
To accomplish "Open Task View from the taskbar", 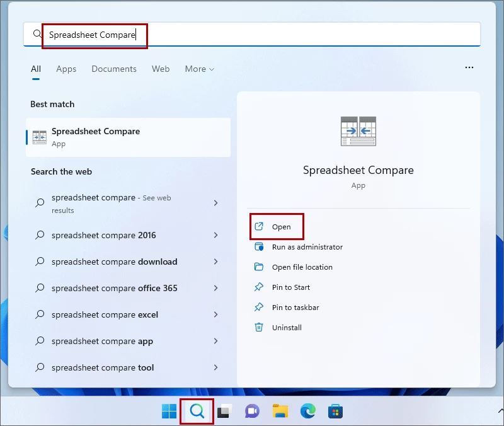I will tap(224, 411).
